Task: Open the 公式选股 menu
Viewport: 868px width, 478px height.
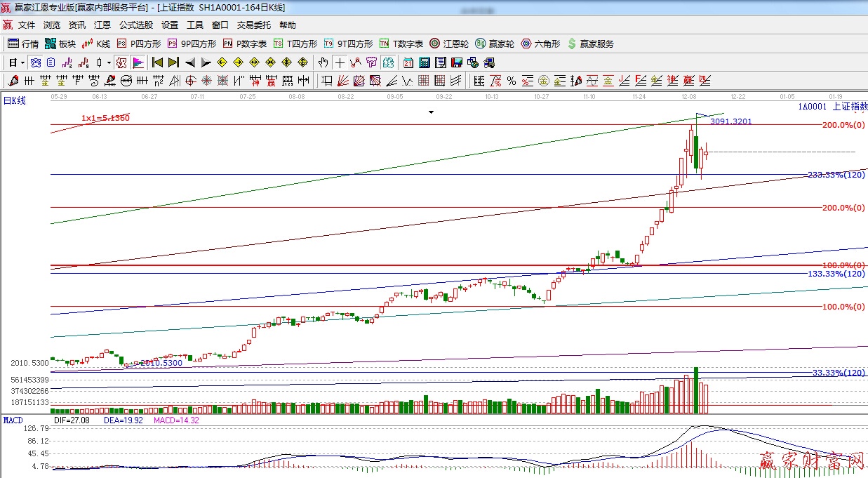Action: click(x=135, y=25)
